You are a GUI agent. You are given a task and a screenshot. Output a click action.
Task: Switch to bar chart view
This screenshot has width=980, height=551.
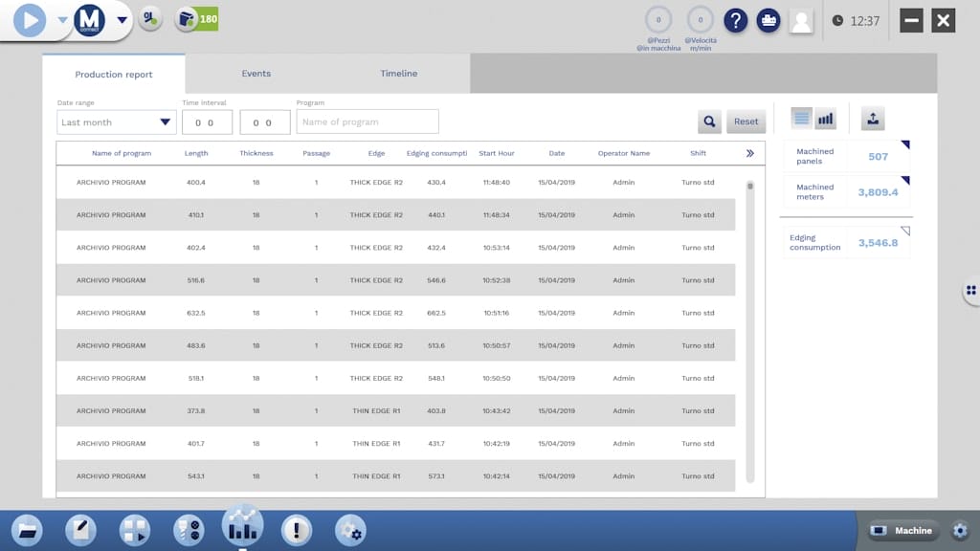tap(825, 119)
